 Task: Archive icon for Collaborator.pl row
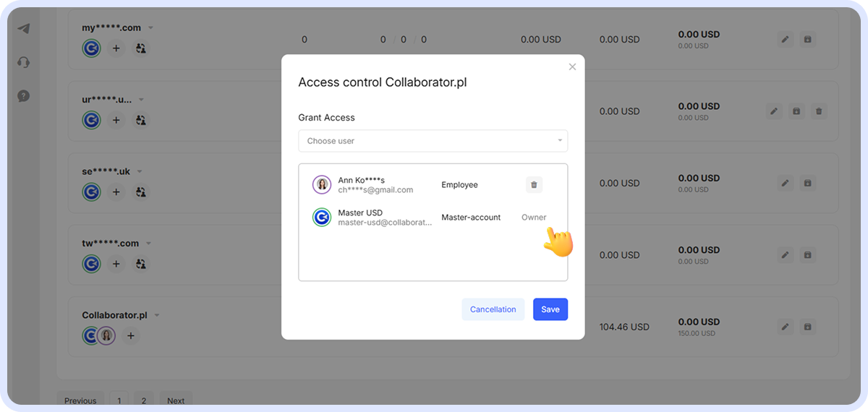pos(808,327)
